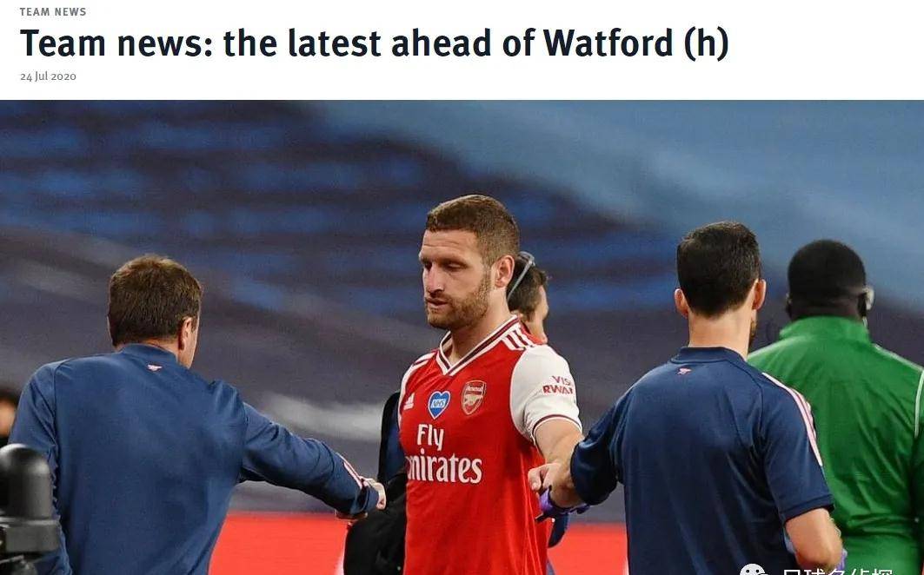Click the Adidas logo on the jersey
Image resolution: width=924 pixels, height=575 pixels.
pyautogui.click(x=409, y=402)
